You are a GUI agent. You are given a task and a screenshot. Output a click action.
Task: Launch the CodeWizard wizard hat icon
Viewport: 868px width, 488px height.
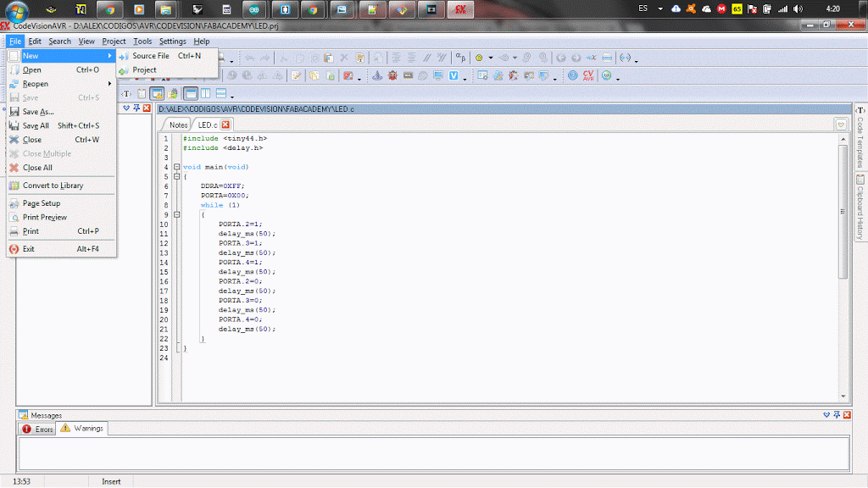[377, 75]
